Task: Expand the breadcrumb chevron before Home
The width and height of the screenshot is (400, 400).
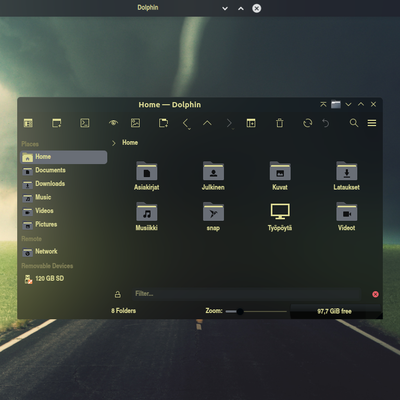Action: click(x=114, y=143)
